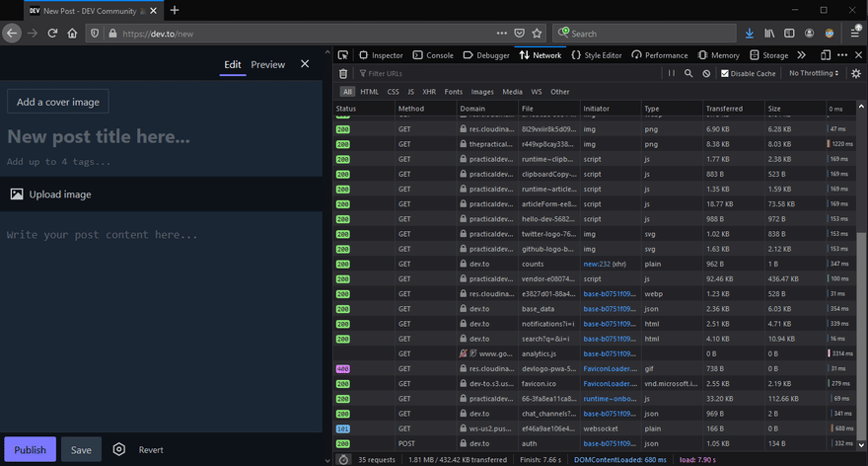Filter requests by All
The height and width of the screenshot is (466, 868).
tap(347, 92)
